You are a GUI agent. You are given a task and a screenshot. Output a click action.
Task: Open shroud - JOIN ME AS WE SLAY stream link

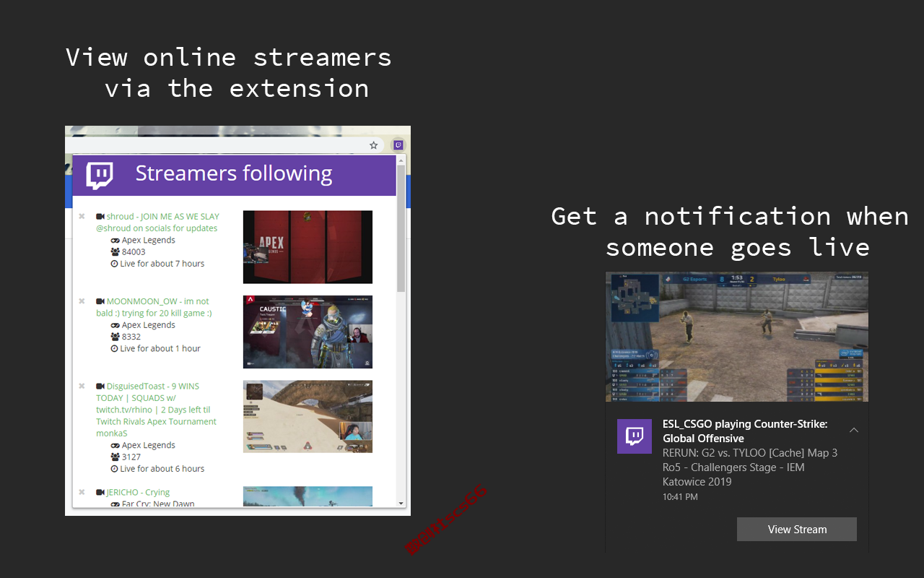click(157, 222)
